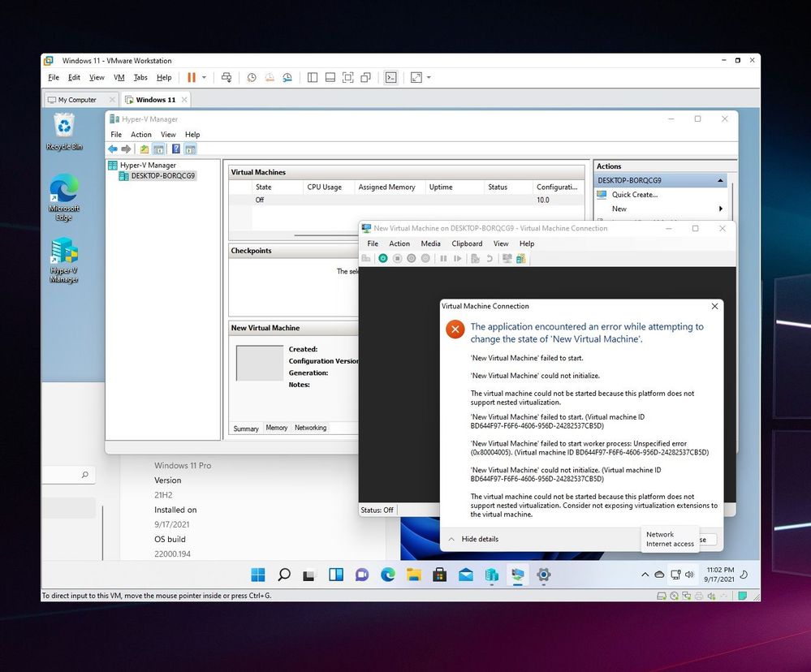811x672 pixels.
Task: Open Settings gear on the taskbar
Action: [544, 575]
